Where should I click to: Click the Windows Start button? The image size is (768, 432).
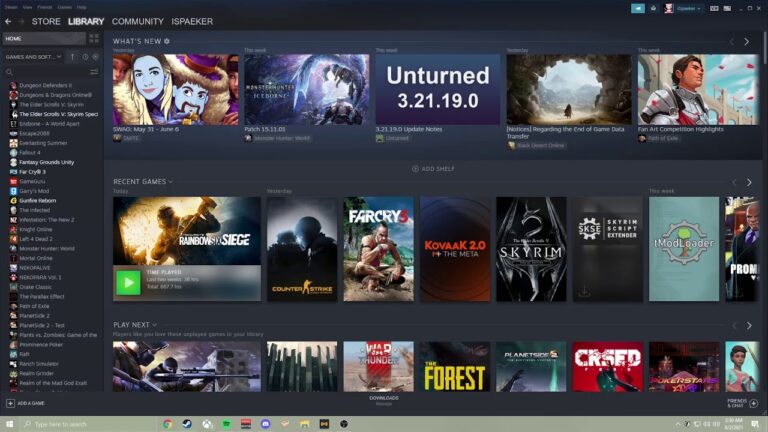(x=10, y=424)
